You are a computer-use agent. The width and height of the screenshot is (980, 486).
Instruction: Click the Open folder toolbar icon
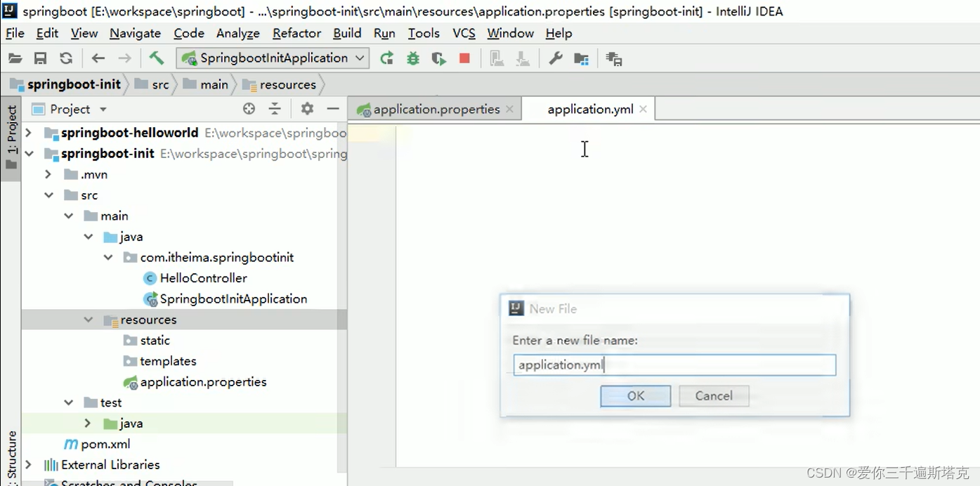(15, 58)
